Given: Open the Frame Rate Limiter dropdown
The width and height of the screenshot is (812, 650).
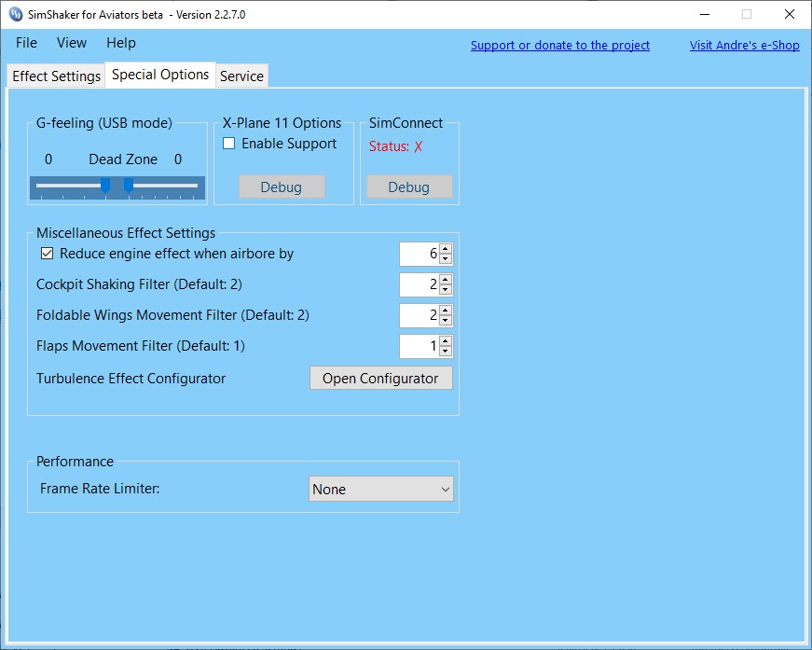Looking at the screenshot, I should [x=447, y=488].
